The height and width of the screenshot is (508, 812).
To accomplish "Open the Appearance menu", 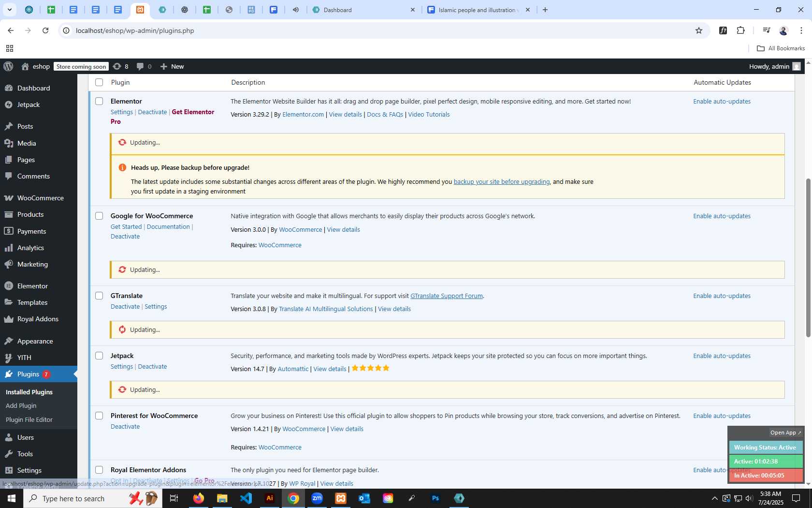I will (35, 341).
